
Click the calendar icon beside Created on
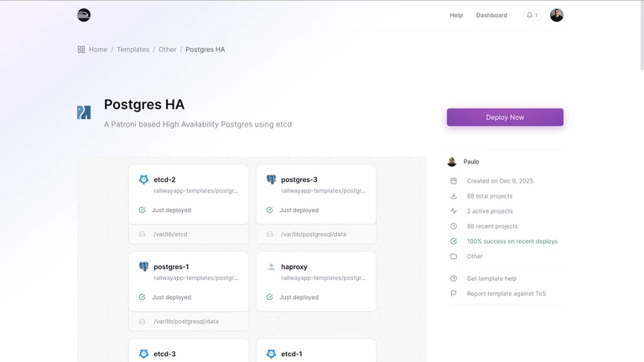[x=454, y=181]
